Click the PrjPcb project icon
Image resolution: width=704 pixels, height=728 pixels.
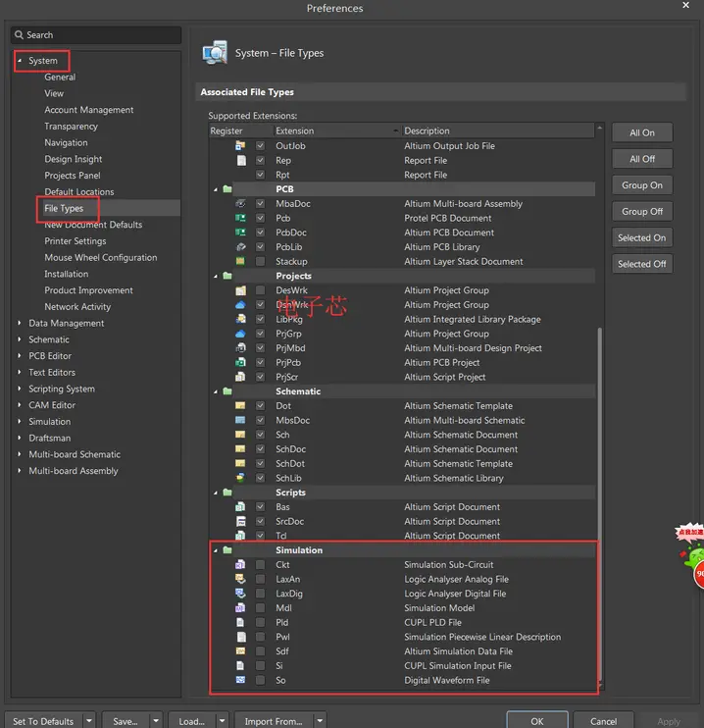(x=240, y=362)
